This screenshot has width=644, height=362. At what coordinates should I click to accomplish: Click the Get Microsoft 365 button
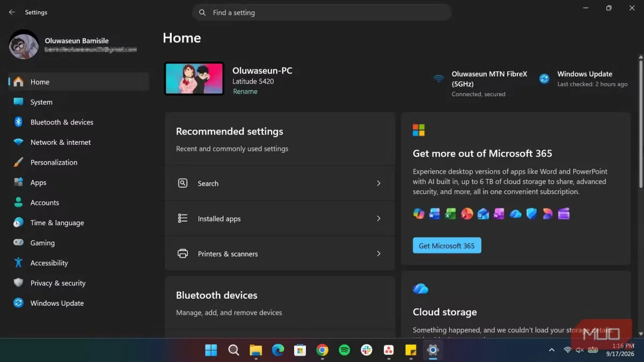447,246
